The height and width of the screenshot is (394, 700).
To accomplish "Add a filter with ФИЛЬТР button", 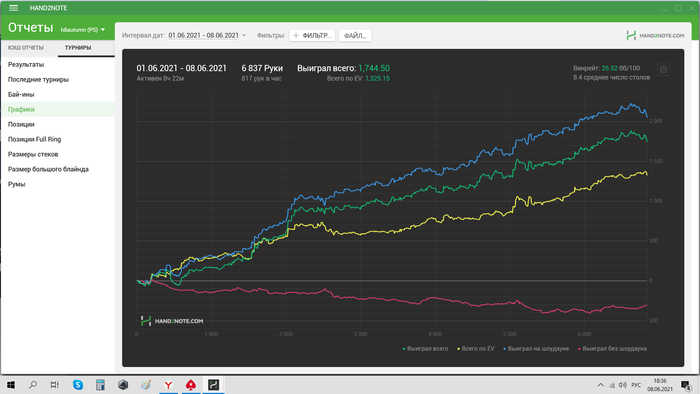I will tap(312, 36).
